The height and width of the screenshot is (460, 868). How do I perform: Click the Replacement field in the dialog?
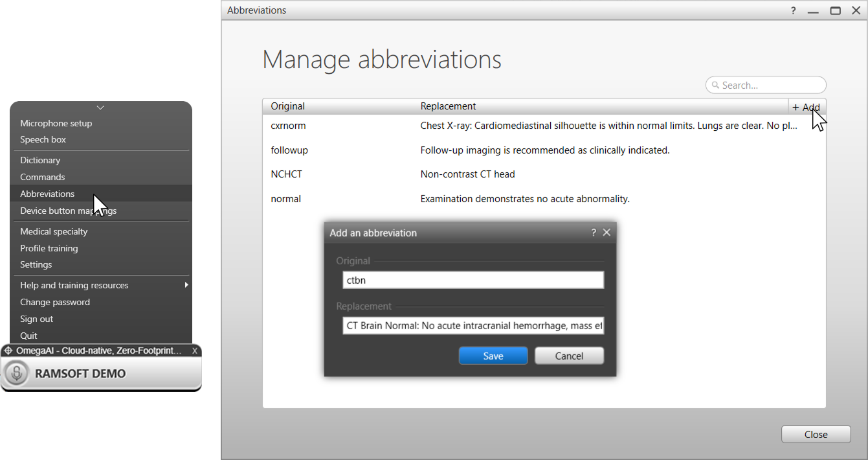pos(473,325)
